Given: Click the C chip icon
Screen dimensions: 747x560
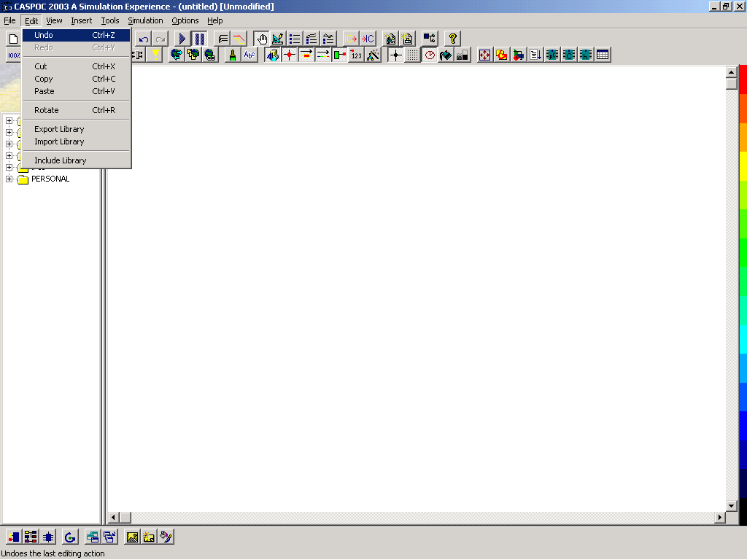Looking at the screenshot, I should (569, 55).
